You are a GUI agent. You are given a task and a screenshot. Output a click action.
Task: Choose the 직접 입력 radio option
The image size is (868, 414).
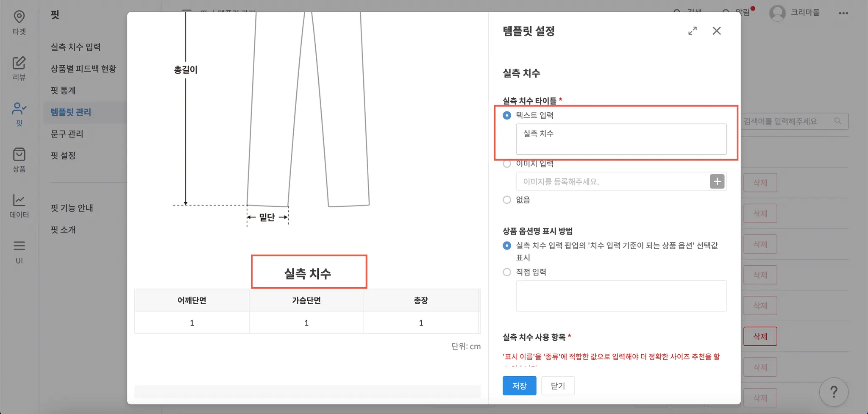(x=507, y=272)
